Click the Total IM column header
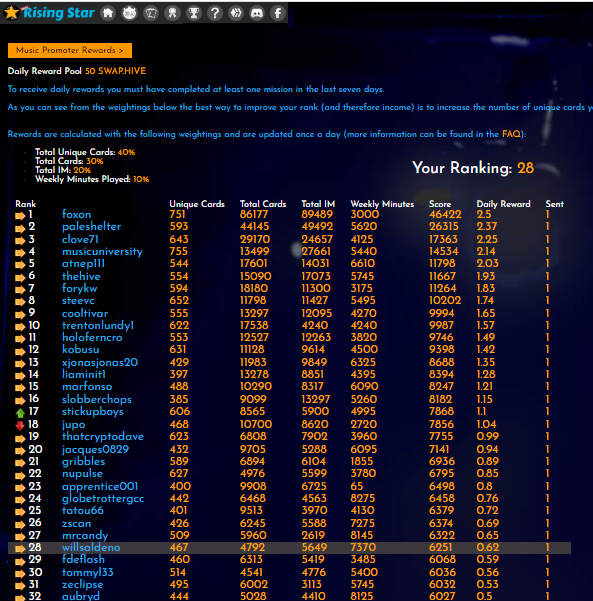 pyautogui.click(x=318, y=204)
